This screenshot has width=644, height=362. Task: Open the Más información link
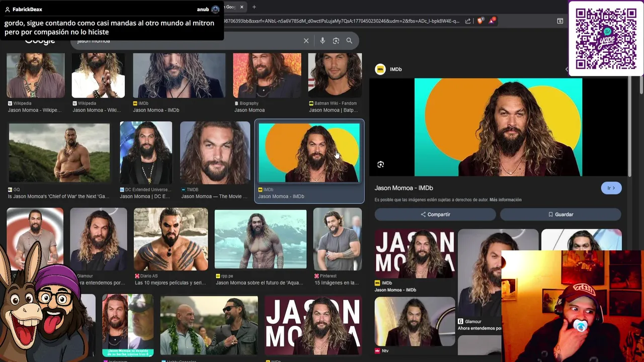coord(505,200)
